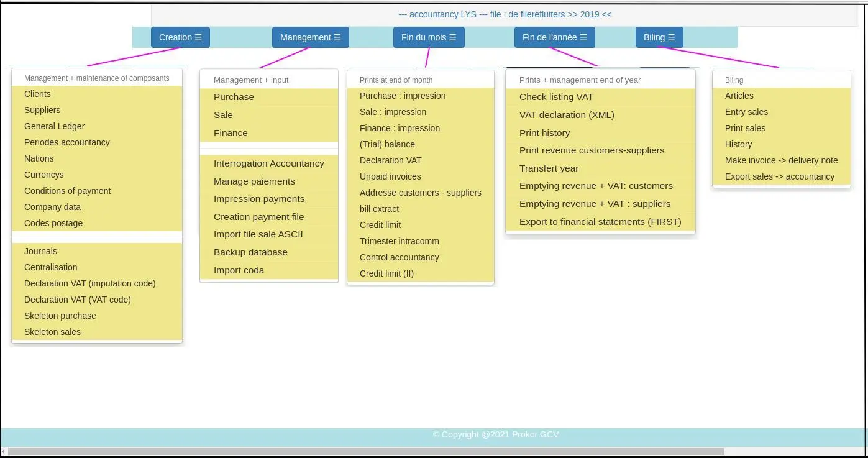Choose Backup database in Management menu
Image resolution: width=868 pixels, height=458 pixels.
250,252
